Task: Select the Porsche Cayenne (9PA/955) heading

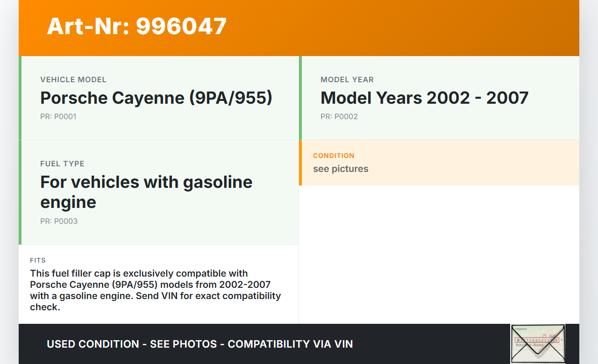Action: 156,98
